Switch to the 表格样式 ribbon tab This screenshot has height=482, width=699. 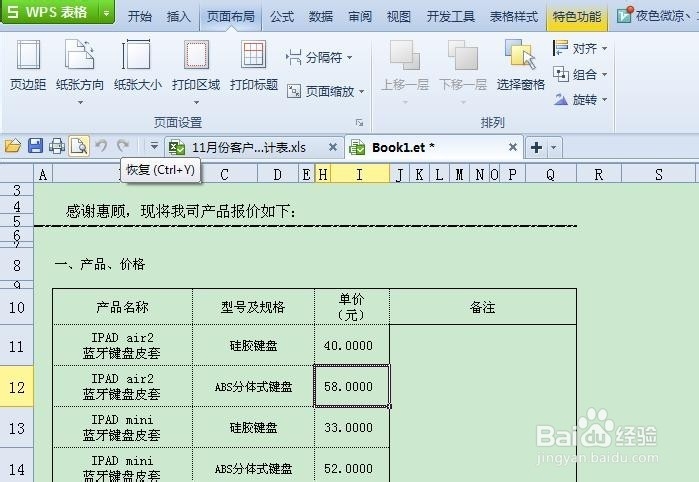[x=514, y=16]
